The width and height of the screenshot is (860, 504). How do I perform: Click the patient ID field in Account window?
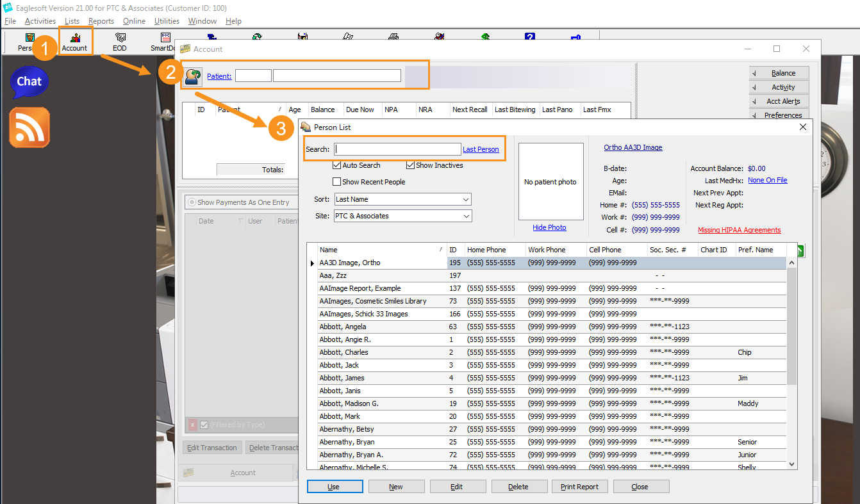253,76
